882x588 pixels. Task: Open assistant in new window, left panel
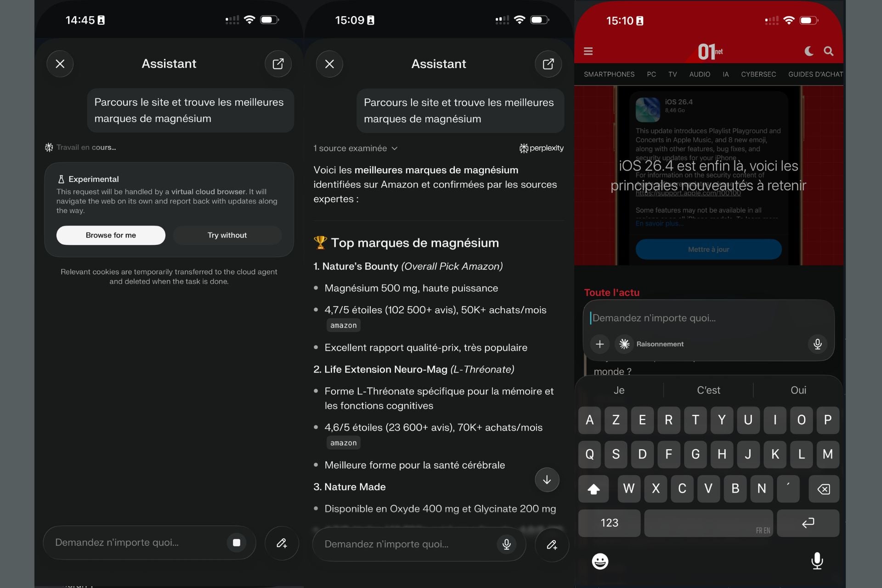pos(278,64)
